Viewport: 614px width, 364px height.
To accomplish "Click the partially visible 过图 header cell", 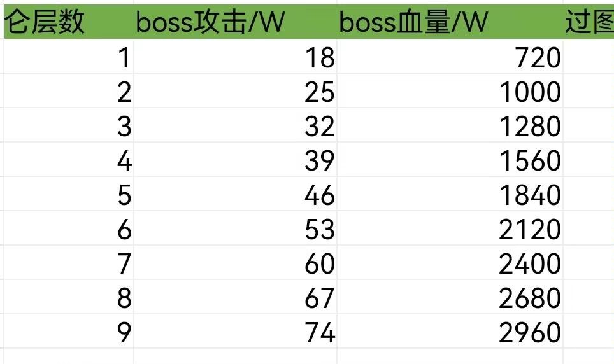I will 589,23.
